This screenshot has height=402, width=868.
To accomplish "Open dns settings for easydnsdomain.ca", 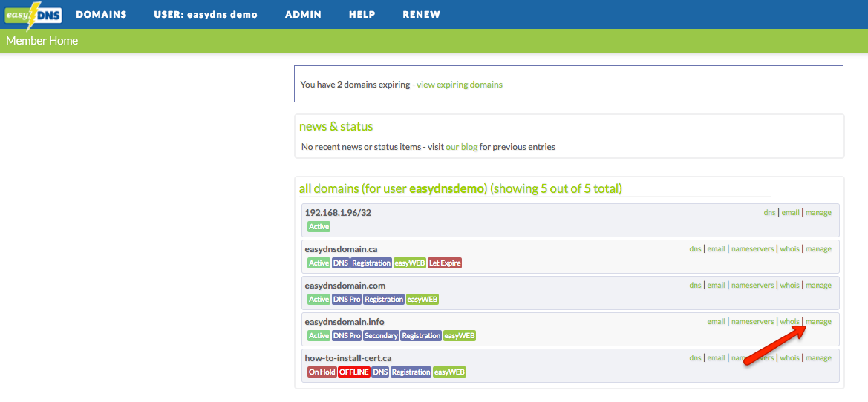I will coord(695,248).
